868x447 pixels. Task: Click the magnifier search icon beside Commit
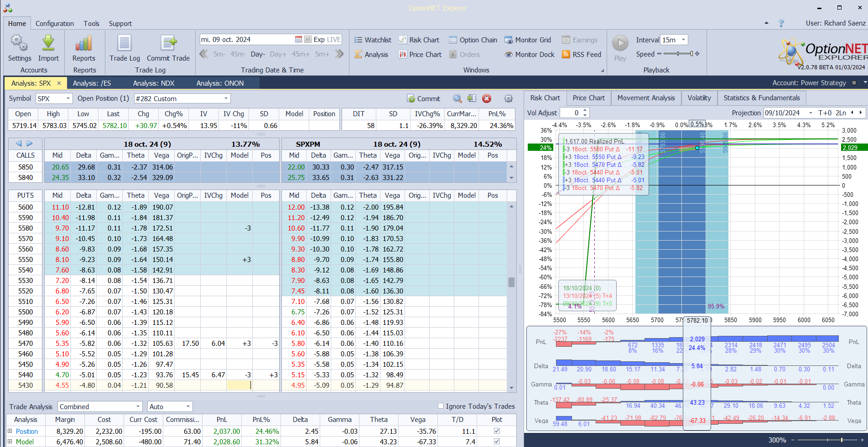pyautogui.click(x=457, y=98)
